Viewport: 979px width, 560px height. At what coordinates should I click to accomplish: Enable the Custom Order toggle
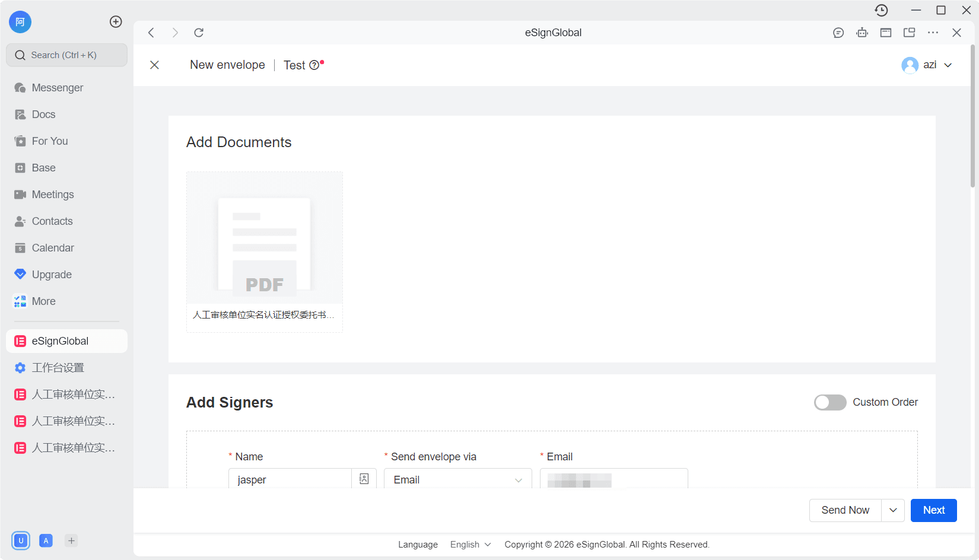(x=829, y=402)
